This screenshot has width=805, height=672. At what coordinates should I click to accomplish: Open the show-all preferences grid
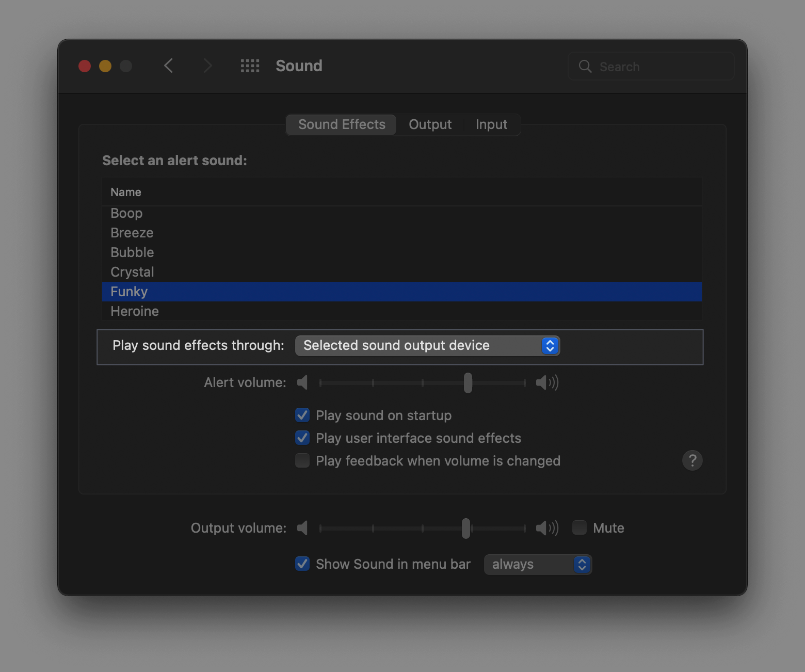tap(250, 66)
